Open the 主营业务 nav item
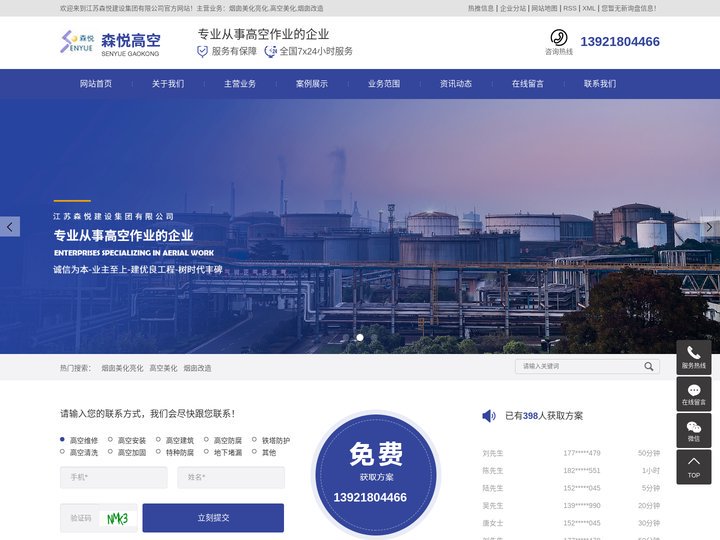Viewport: 720px width, 540px height. (x=240, y=84)
